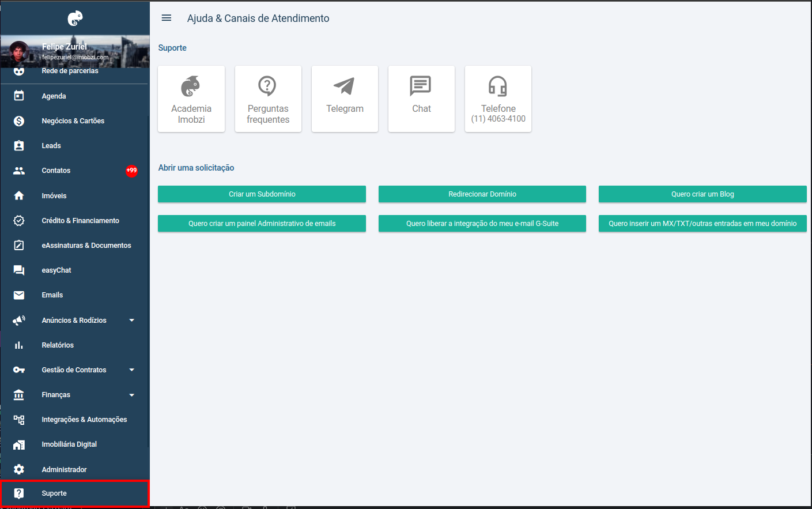Screen dimensions: 812x509
Task: Click the easyChat bubbles icon
Action: click(x=19, y=270)
